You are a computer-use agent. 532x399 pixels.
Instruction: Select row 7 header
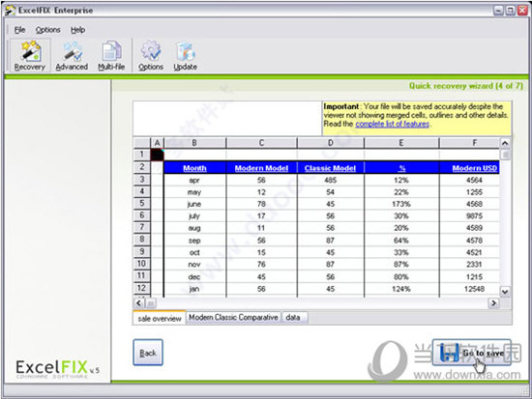[142, 227]
